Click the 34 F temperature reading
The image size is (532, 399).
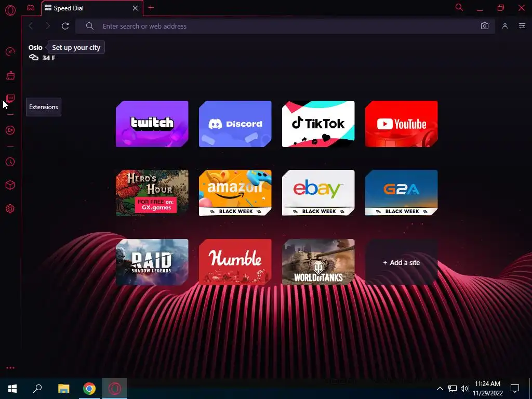pos(48,58)
